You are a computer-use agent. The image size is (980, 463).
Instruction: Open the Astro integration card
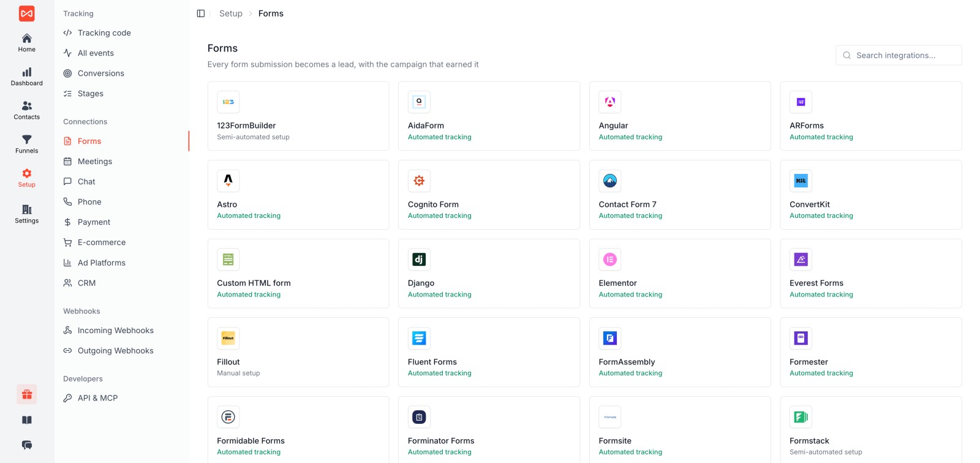coord(298,195)
